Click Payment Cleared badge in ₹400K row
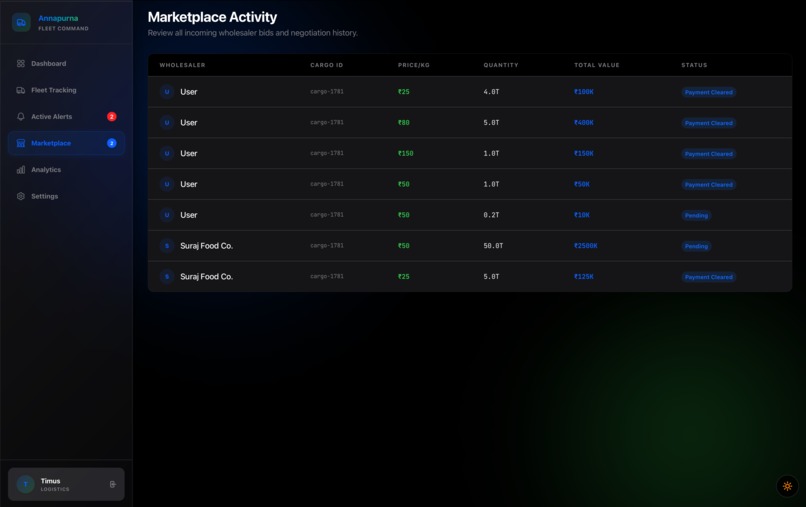 click(708, 123)
